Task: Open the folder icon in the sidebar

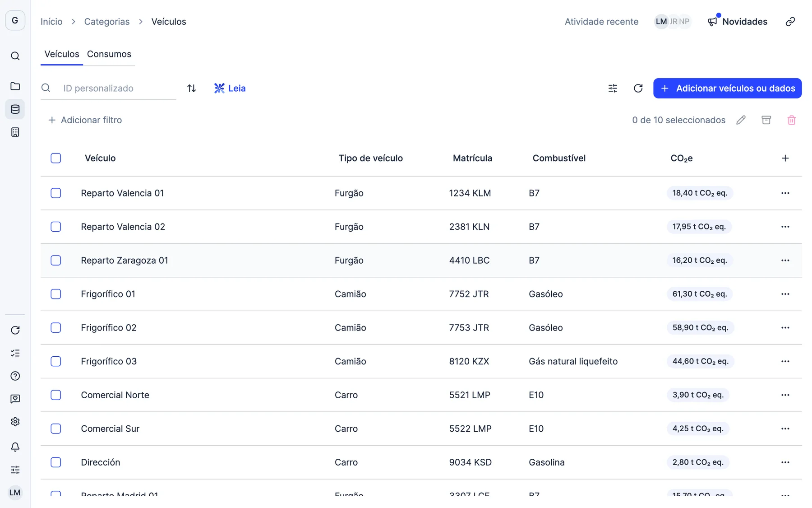Action: coord(15,86)
